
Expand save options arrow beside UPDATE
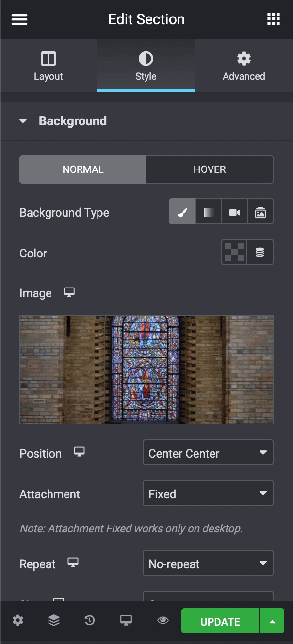[272, 621]
